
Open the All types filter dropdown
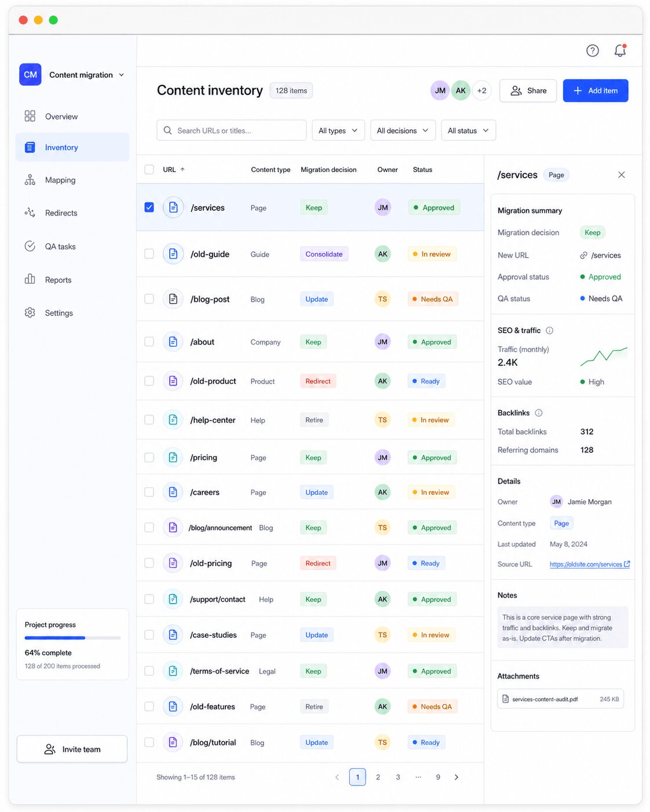[x=338, y=130]
